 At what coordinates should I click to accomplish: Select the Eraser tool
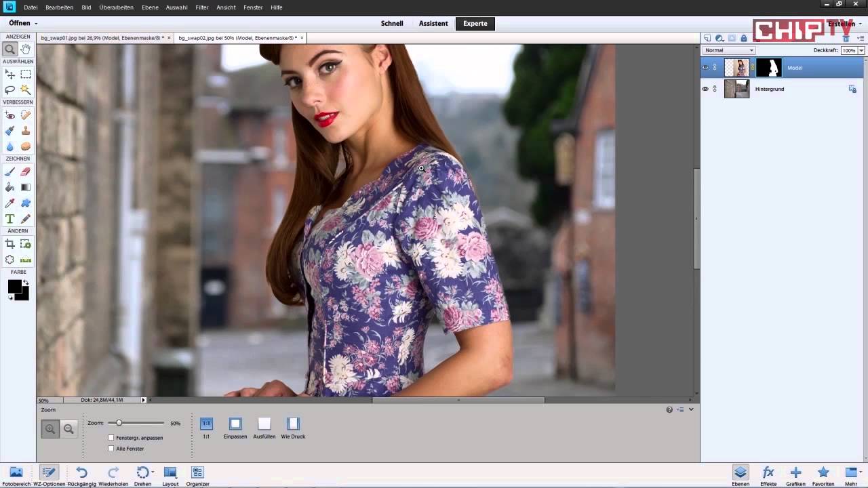[26, 172]
